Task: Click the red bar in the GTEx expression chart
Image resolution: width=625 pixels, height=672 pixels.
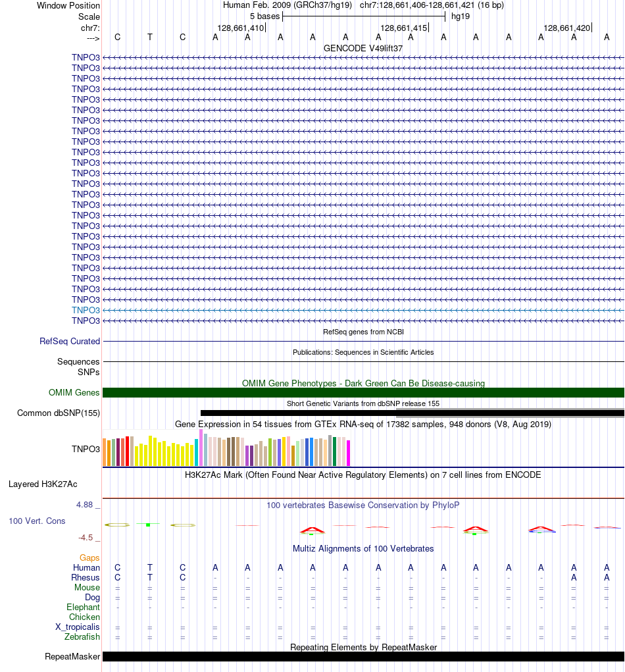Action: click(x=127, y=451)
